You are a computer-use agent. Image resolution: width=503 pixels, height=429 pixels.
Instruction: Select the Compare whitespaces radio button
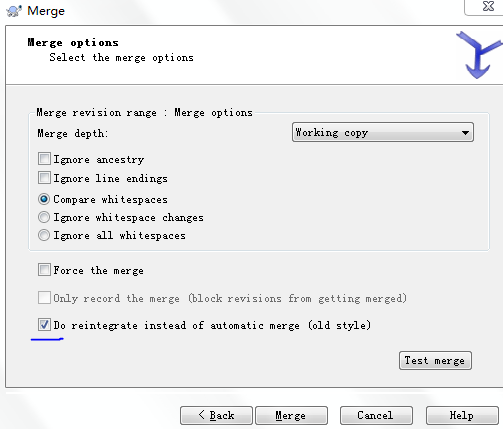[44, 199]
